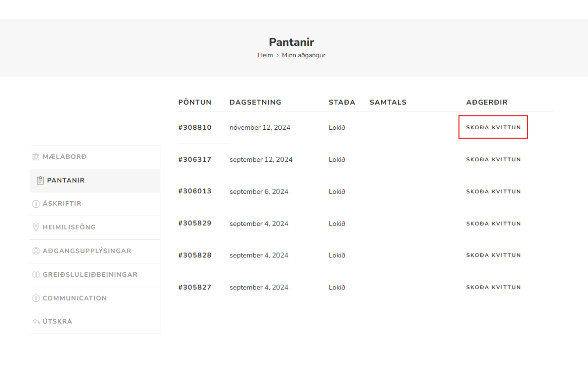Click the Mælaborð dashboard icon in sidebar
The height and width of the screenshot is (369, 588).
click(x=36, y=157)
